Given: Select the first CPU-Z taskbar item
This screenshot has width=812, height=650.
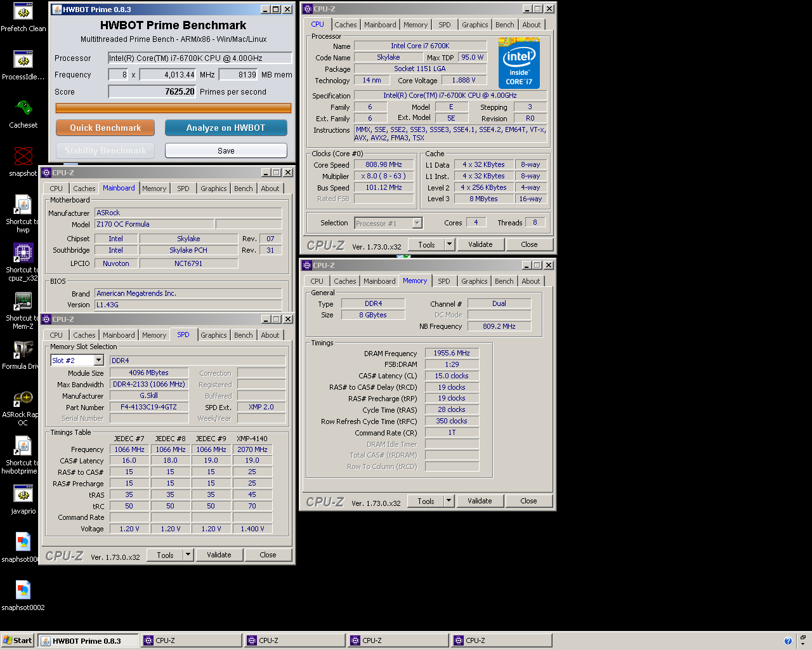Looking at the screenshot, I should point(191,640).
